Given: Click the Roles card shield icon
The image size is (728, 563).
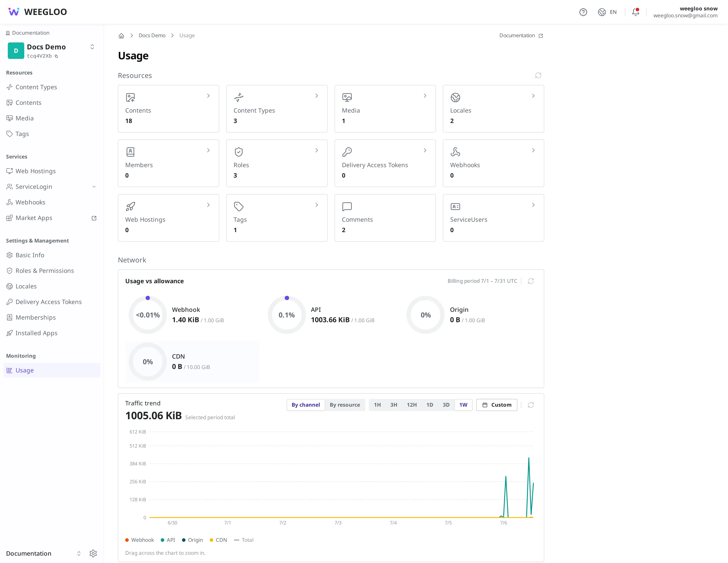Looking at the screenshot, I should (239, 152).
